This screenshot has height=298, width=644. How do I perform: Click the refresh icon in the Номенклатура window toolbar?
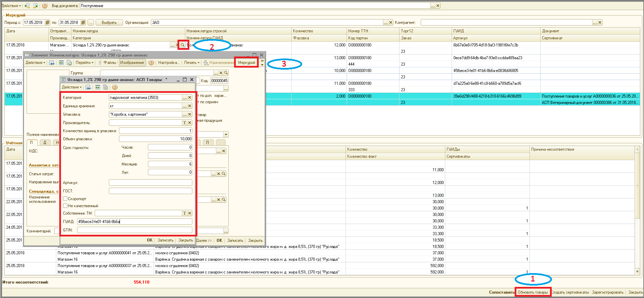pyautogui.click(x=61, y=63)
